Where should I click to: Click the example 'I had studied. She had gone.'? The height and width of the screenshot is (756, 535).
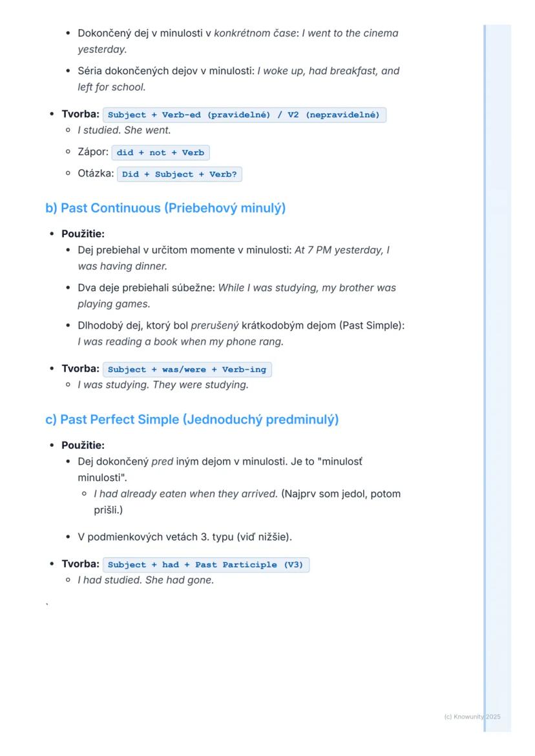pyautogui.click(x=145, y=580)
